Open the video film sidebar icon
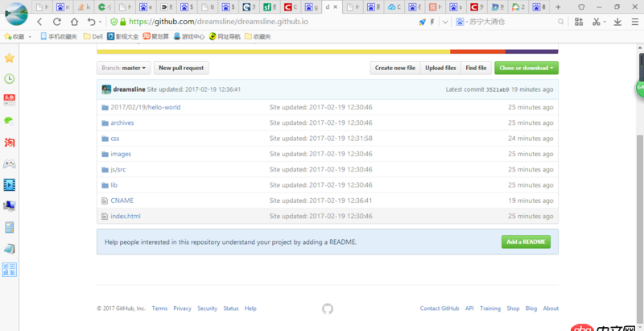This screenshot has height=331, width=644. (x=10, y=184)
